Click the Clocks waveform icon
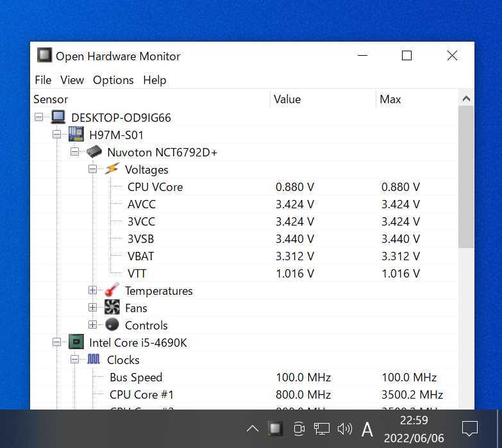Image resolution: width=502 pixels, height=448 pixels. 94,359
